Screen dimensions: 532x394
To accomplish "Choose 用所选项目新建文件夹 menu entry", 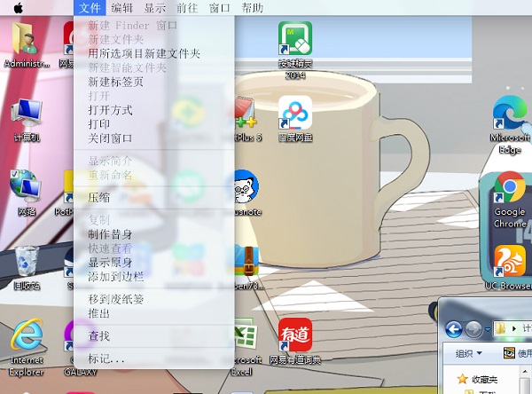I will click(153, 53).
